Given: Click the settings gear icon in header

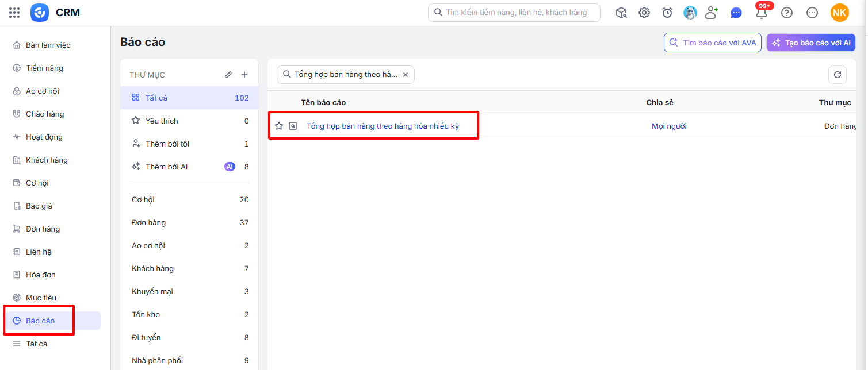Looking at the screenshot, I should pyautogui.click(x=644, y=13).
